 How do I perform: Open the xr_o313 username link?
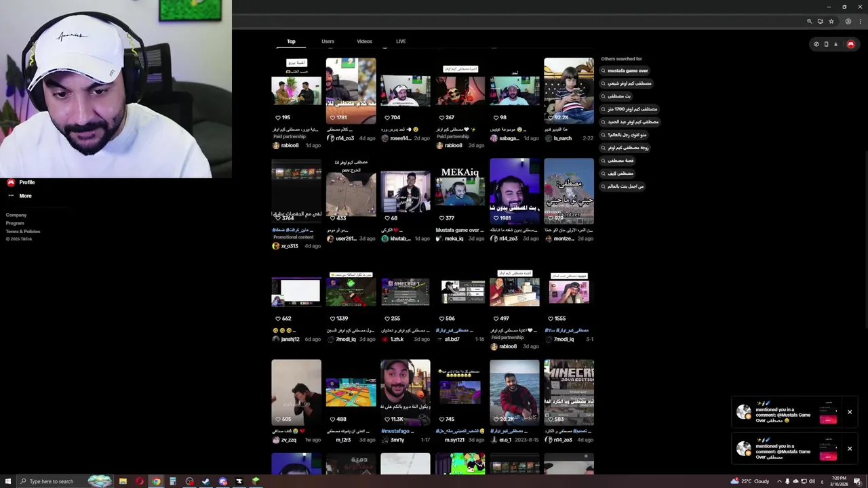290,246
